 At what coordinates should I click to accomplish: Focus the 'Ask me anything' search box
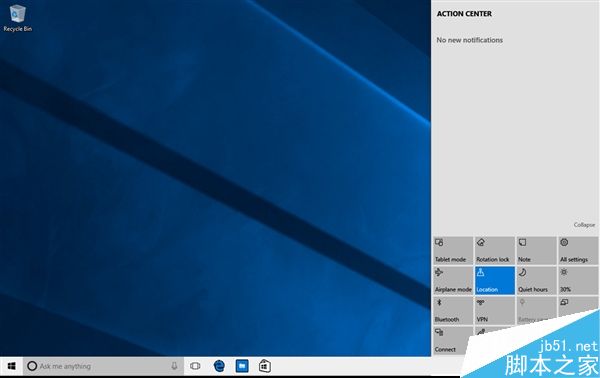click(103, 366)
